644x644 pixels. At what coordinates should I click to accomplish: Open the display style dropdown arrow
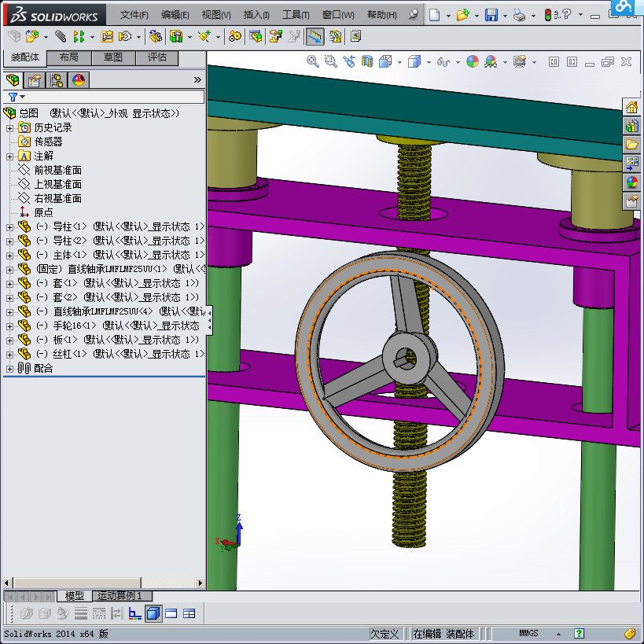(427, 62)
